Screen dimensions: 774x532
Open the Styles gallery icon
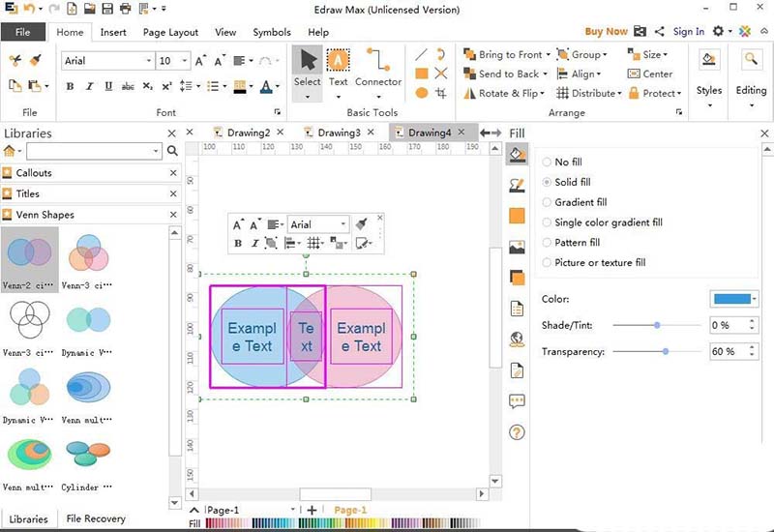709,60
